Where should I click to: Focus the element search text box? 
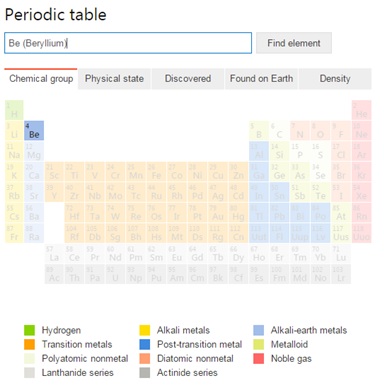point(128,43)
